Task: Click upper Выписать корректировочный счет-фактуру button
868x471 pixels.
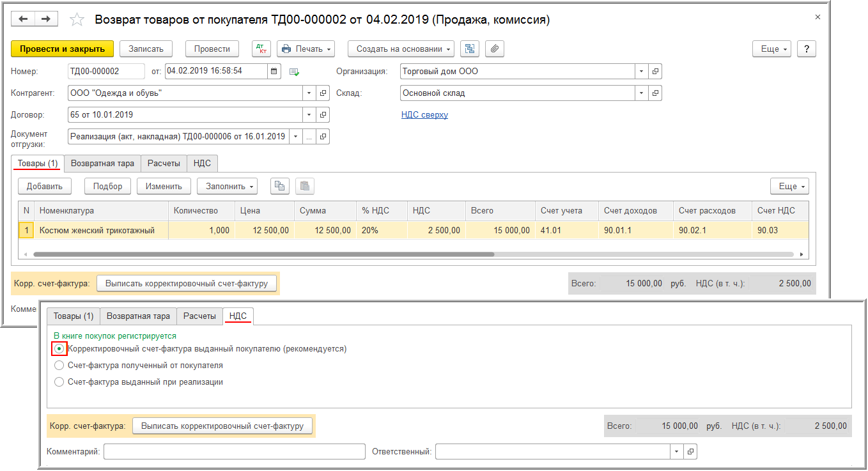Action: pyautogui.click(x=187, y=283)
